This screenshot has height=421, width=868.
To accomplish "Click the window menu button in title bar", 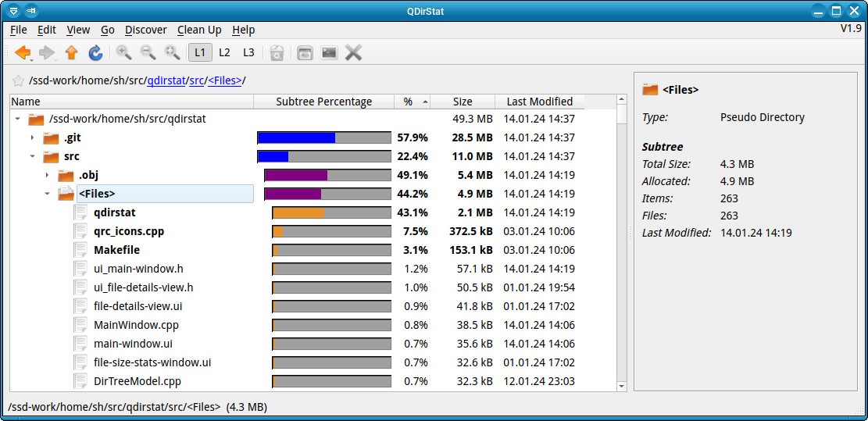I will pyautogui.click(x=14, y=10).
